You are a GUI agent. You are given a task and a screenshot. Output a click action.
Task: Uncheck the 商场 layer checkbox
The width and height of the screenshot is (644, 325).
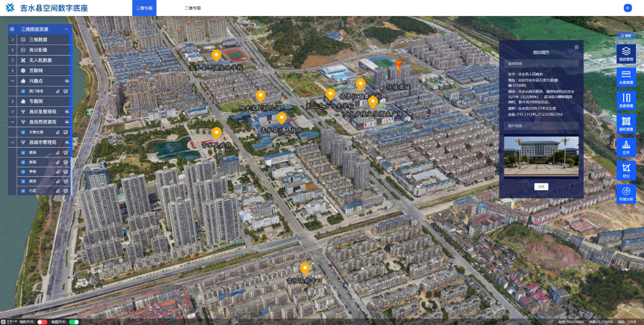point(23,153)
